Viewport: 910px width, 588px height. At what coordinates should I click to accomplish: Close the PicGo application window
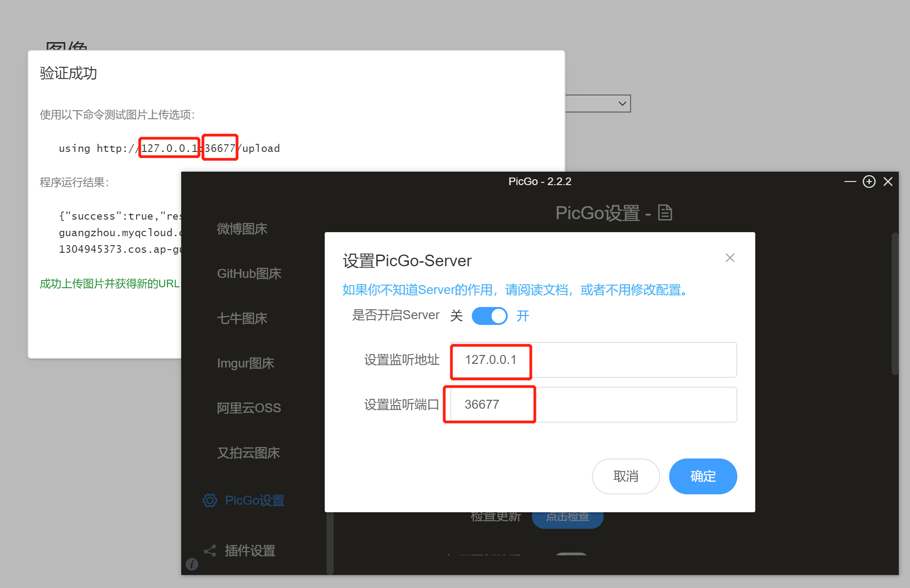(888, 182)
